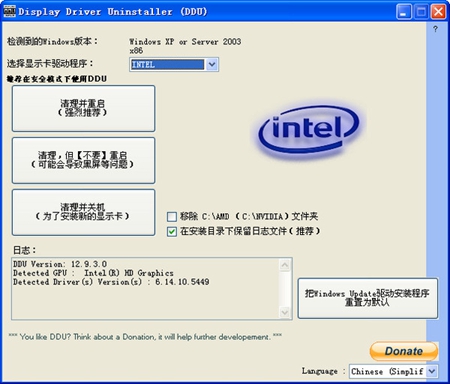Minimize the DDU window
450x384 pixels.
(404, 12)
